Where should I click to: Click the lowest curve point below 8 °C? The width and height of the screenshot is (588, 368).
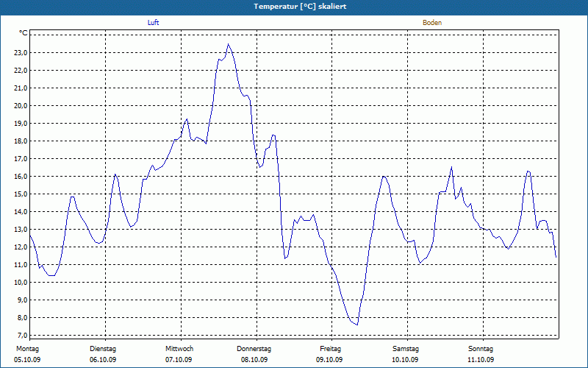point(357,325)
